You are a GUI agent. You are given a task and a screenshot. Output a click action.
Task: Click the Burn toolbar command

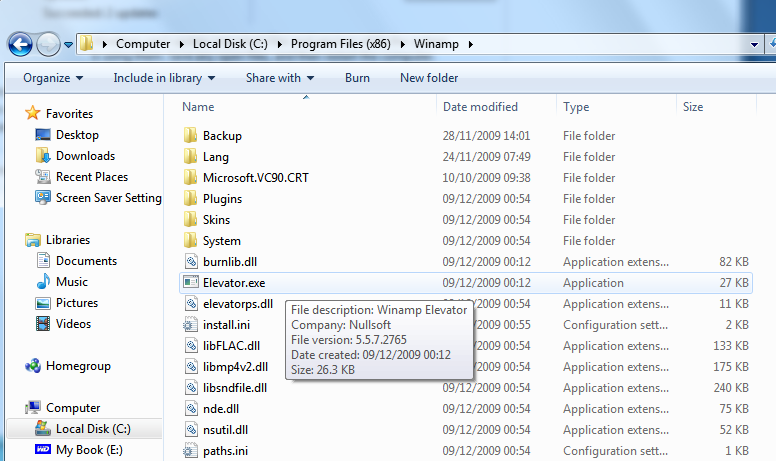pyautogui.click(x=357, y=78)
